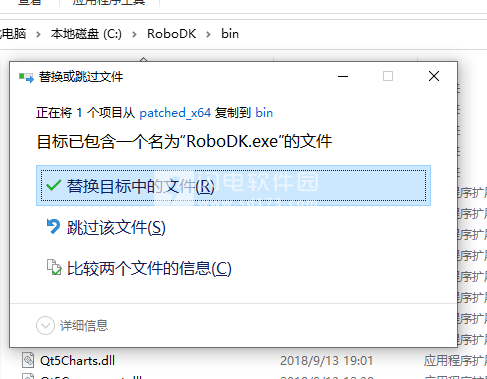Viewport: 487px width, 379px height.
Task: Expand chevron after RoboDK breadcrumb
Action: (209, 34)
